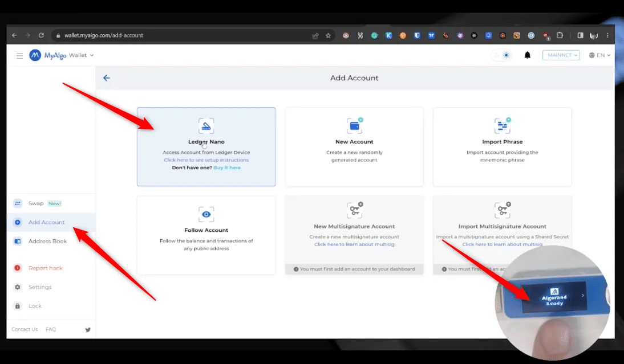Screen dimensions: 624x364
Task: Click the Twitter icon in the footer
Action: [87, 329]
